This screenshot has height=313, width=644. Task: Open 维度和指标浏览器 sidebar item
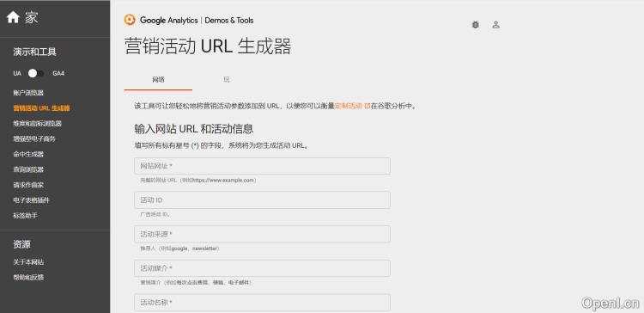coord(38,123)
